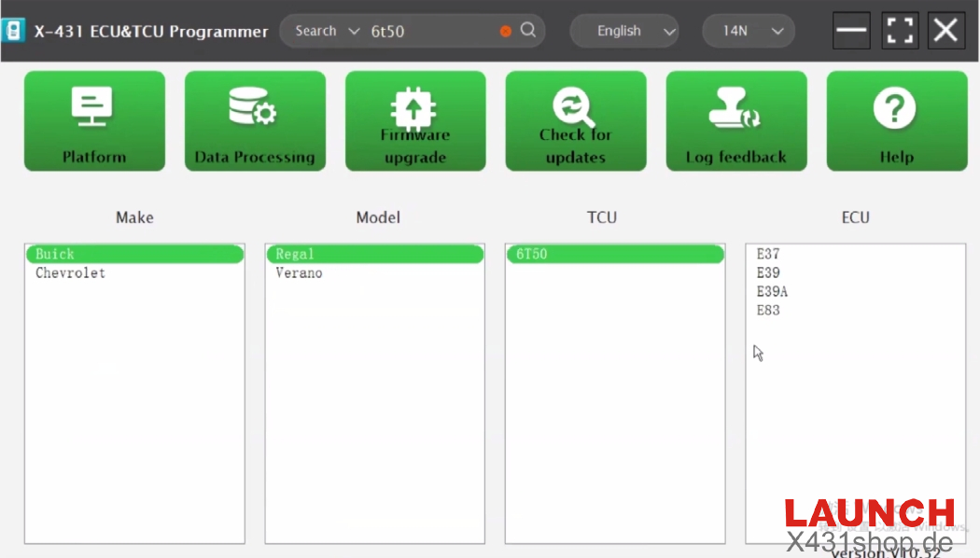
Task: Clear search text with orange X icon
Action: 506,31
